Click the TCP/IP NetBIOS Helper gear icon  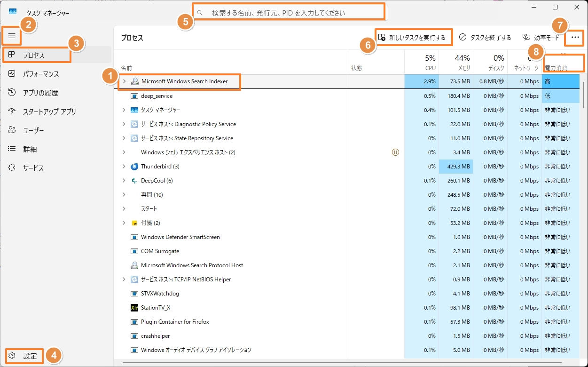pyautogui.click(x=134, y=279)
